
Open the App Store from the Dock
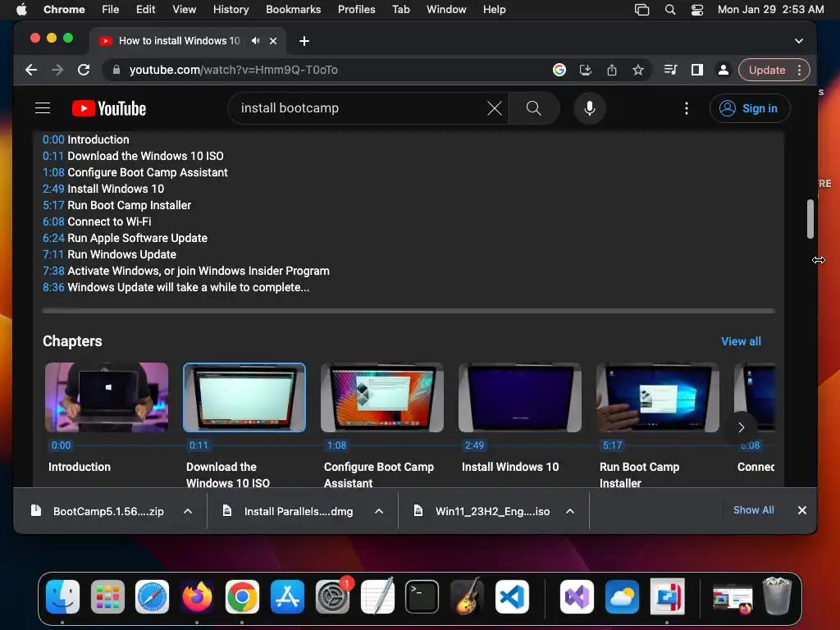coord(287,597)
